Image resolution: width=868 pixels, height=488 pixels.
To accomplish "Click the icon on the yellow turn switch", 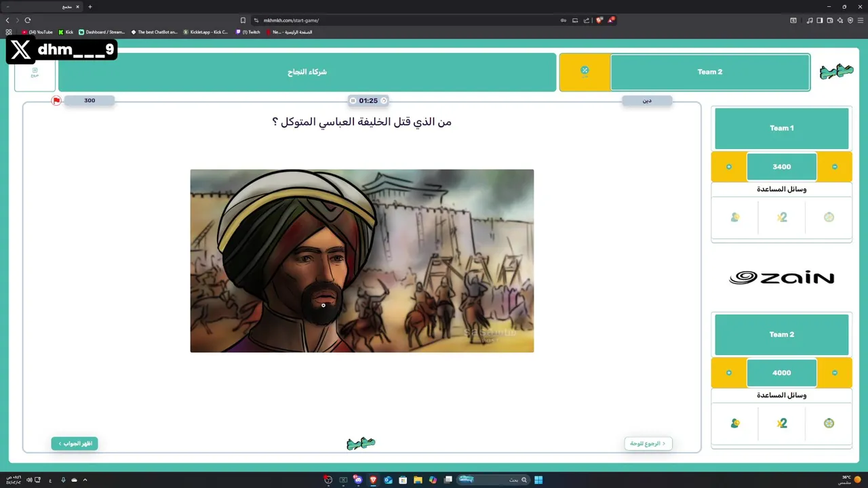I will tap(585, 70).
